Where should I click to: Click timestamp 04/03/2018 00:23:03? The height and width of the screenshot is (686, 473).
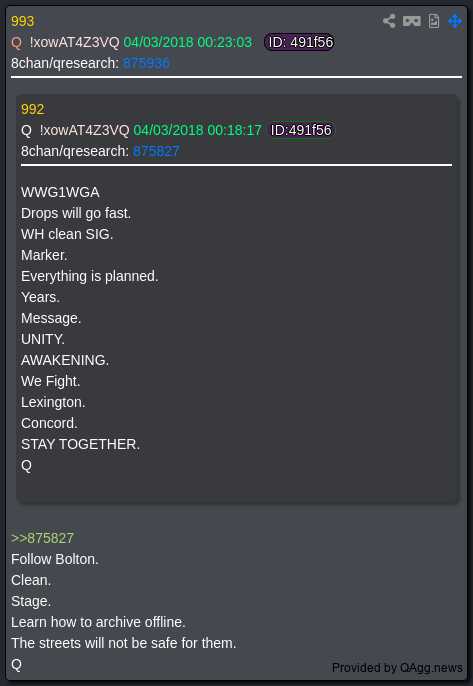[188, 42]
